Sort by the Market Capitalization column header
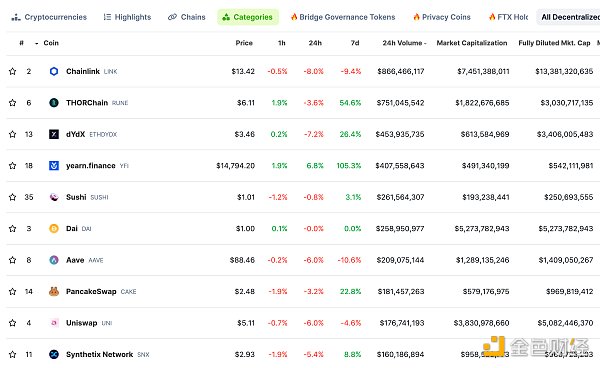This screenshot has height=368, width=600. 472,43
